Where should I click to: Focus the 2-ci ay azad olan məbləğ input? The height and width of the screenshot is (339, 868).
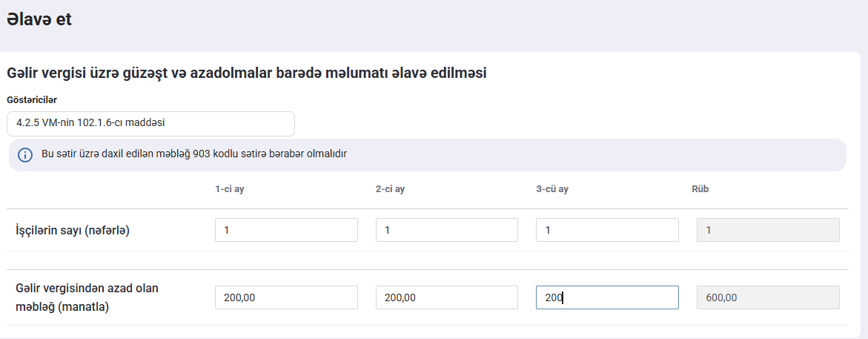(447, 297)
